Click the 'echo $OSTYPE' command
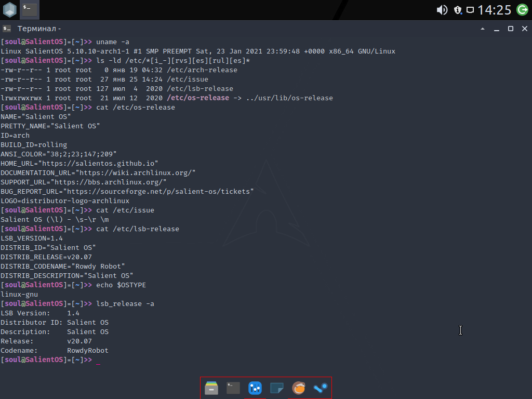This screenshot has width=532, height=399. (121, 285)
